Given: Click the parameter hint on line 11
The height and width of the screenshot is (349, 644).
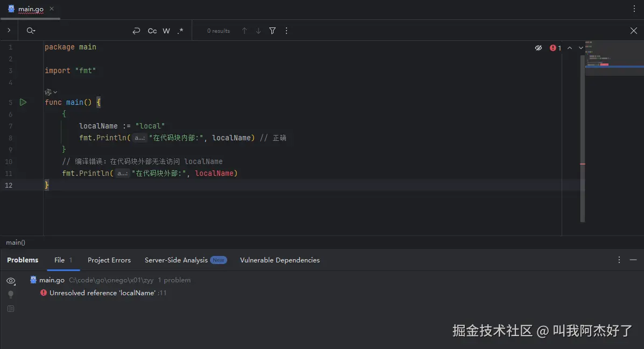Looking at the screenshot, I should click(122, 174).
